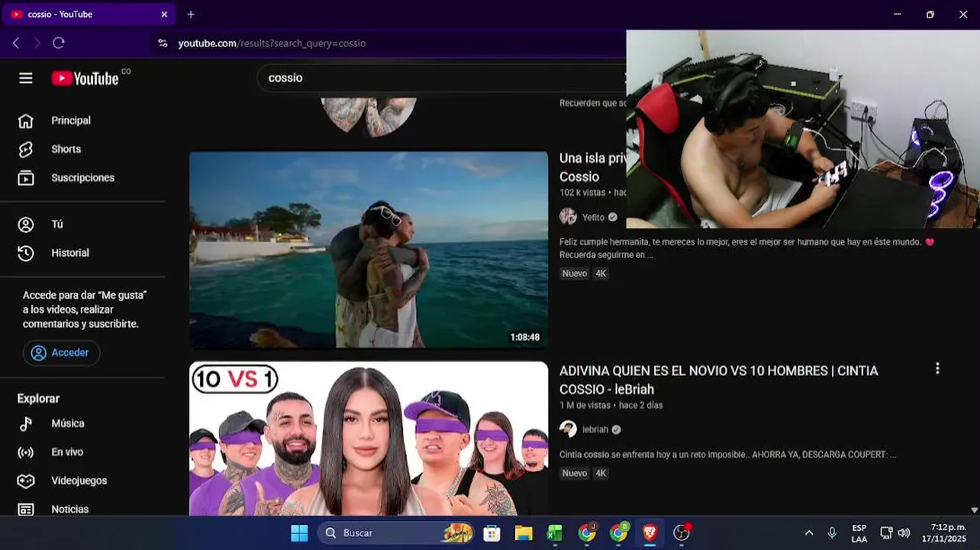
Task: Open File Explorer from the taskbar
Action: [x=524, y=533]
